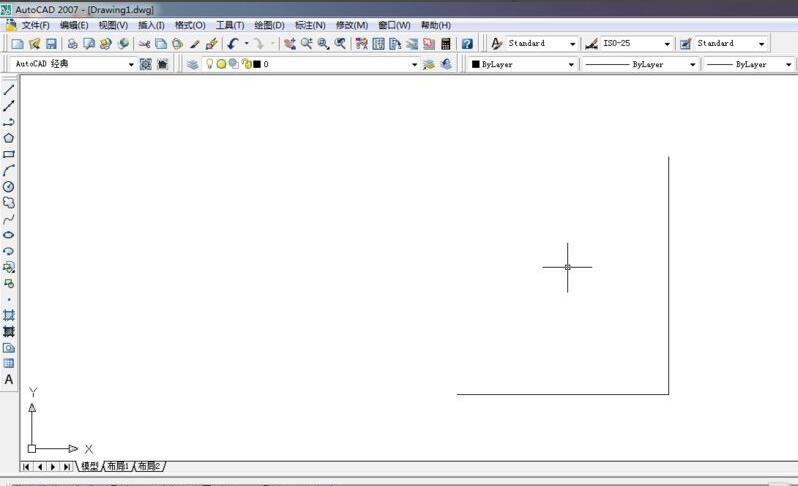Open the 绘图(D) menu

pyautogui.click(x=269, y=25)
